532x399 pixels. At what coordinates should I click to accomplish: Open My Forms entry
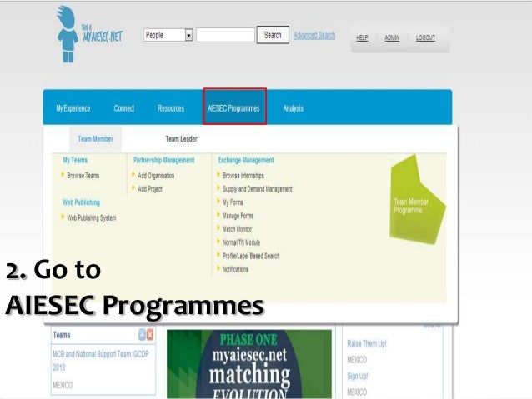pyautogui.click(x=233, y=202)
